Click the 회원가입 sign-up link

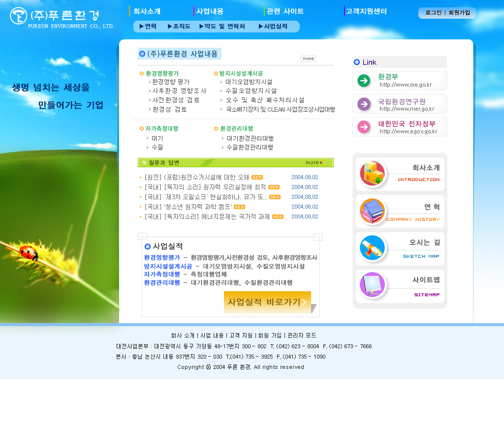pos(459,13)
